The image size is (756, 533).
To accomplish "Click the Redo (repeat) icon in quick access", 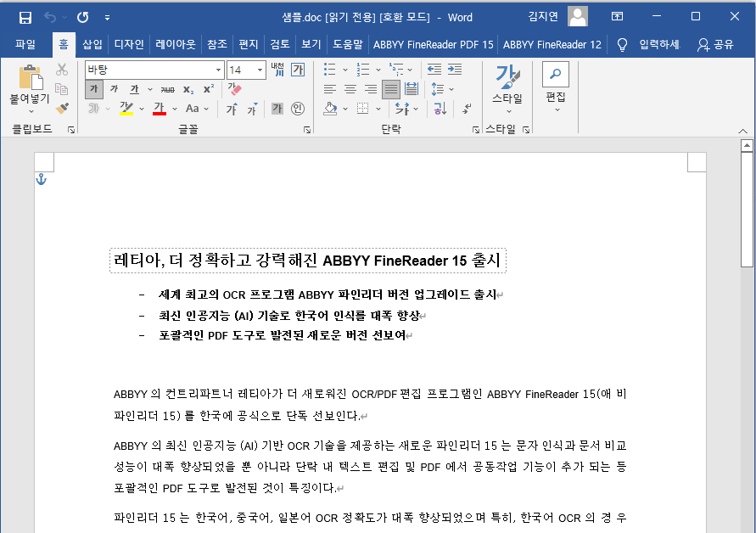I will [x=83, y=17].
